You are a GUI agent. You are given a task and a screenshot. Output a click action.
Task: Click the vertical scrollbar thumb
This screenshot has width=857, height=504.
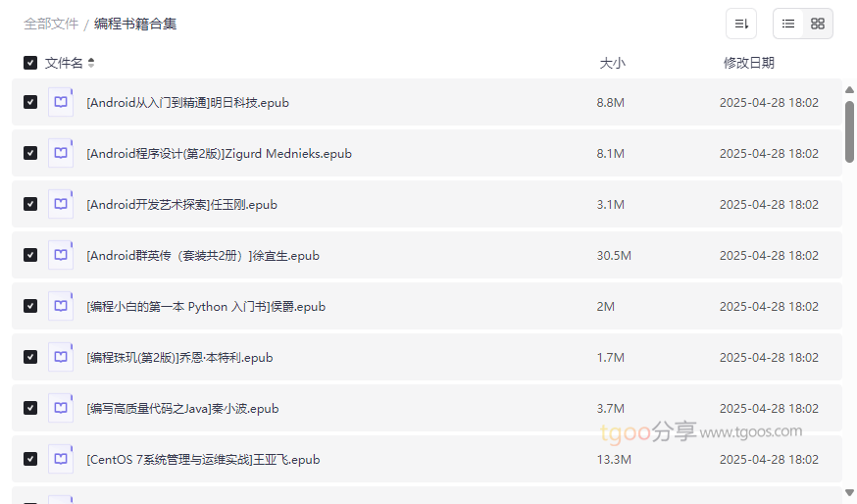pyautogui.click(x=849, y=130)
